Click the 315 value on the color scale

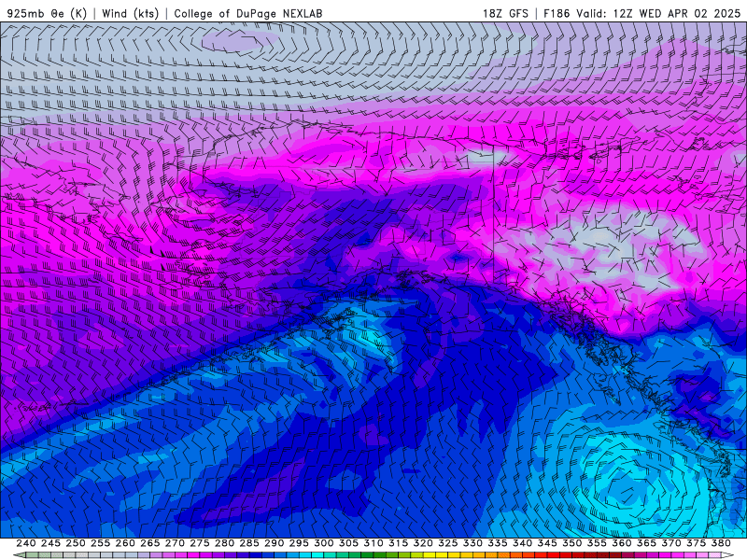tap(398, 543)
